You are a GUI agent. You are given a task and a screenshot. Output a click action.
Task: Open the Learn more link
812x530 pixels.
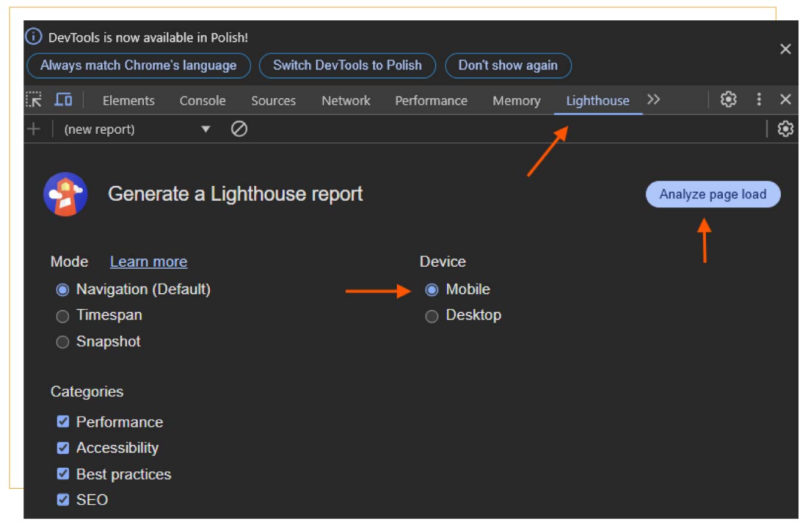(x=149, y=262)
